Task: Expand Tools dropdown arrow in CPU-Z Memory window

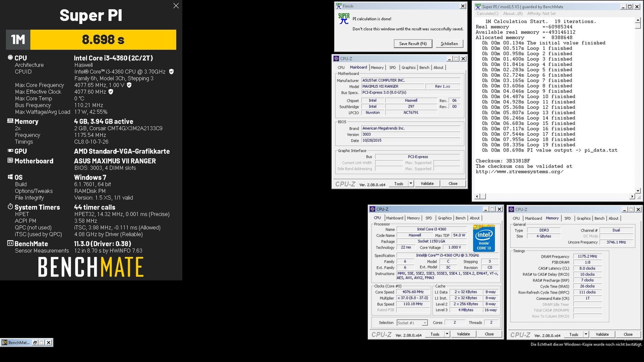Action: (x=586, y=335)
